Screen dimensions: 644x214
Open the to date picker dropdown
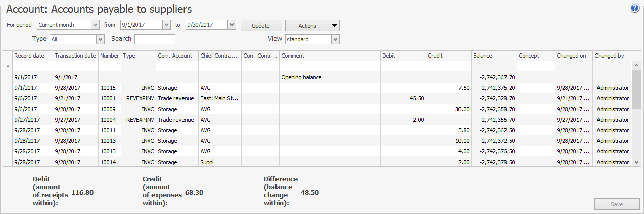232,25
